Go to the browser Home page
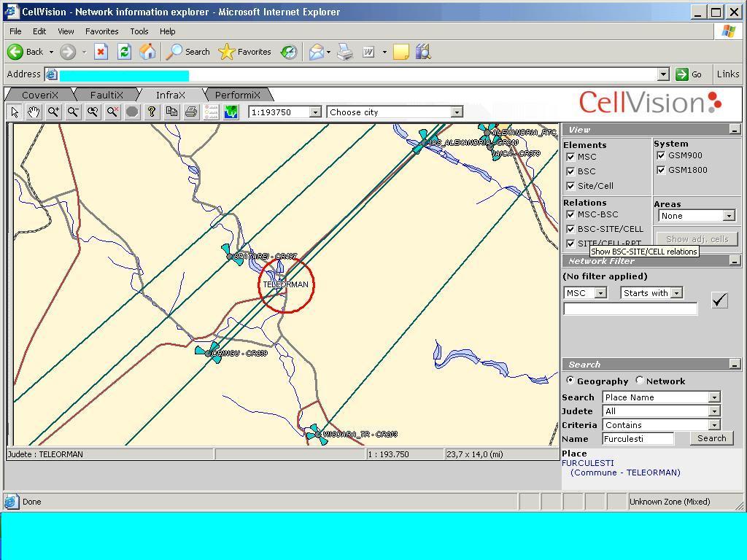 click(147, 52)
